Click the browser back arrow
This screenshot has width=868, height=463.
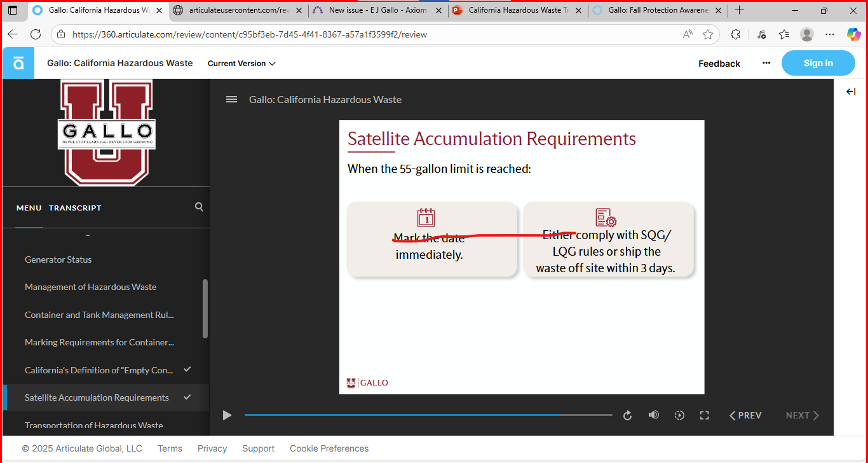[x=13, y=34]
